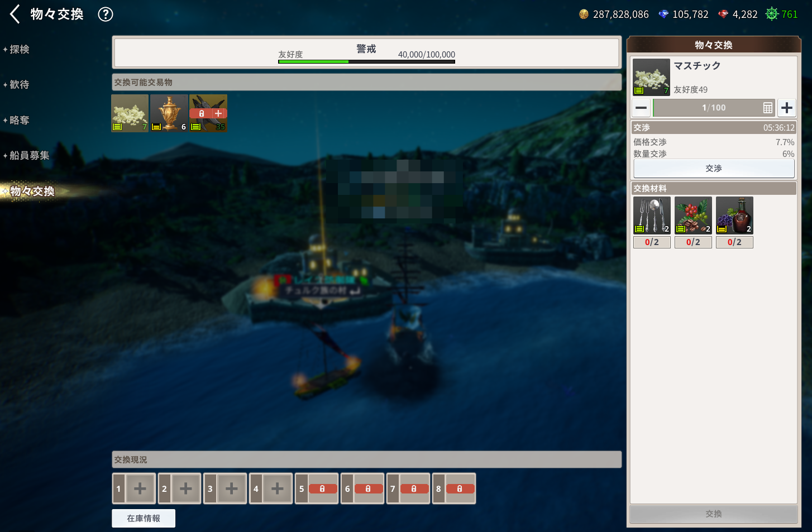Open the 探検 menu entry
812x532 pixels.
(x=20, y=50)
